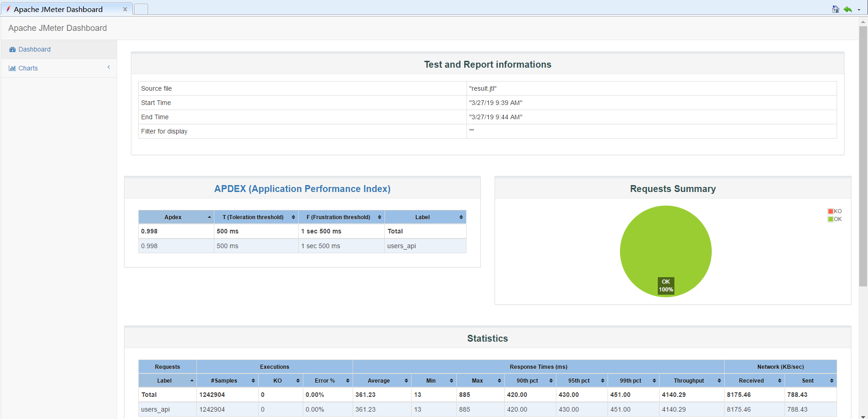868x419 pixels.
Task: Click users_api label in Statistics table
Action: 155,409
